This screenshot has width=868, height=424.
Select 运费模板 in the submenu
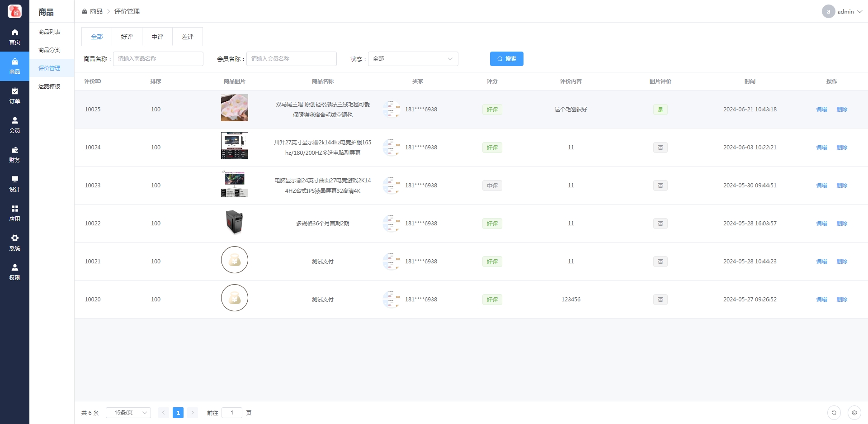pos(49,86)
